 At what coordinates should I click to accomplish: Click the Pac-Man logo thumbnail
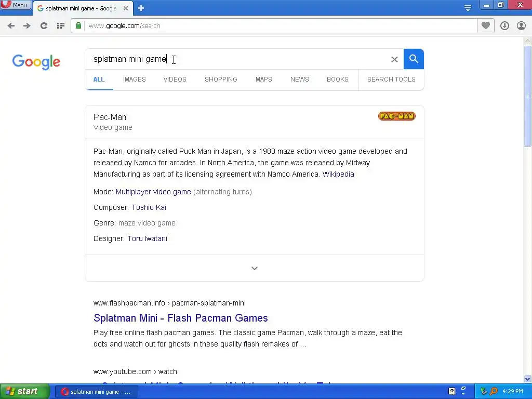(396, 116)
